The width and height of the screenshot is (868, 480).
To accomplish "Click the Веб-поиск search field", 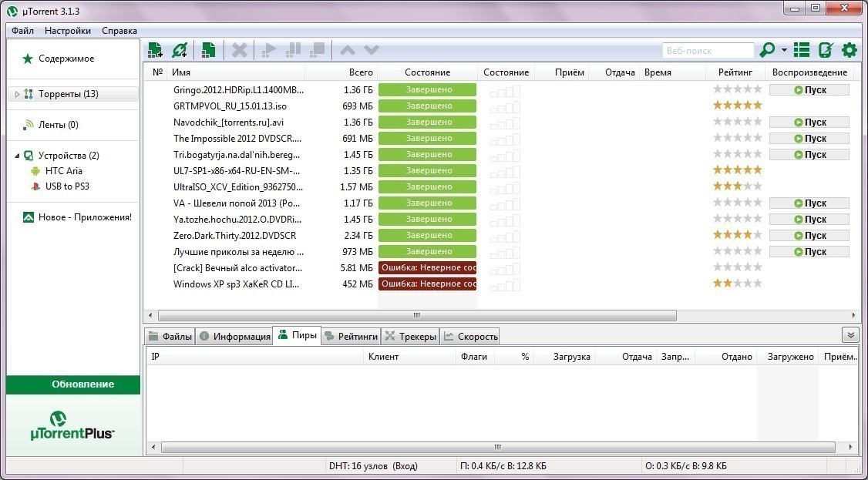I will (708, 51).
